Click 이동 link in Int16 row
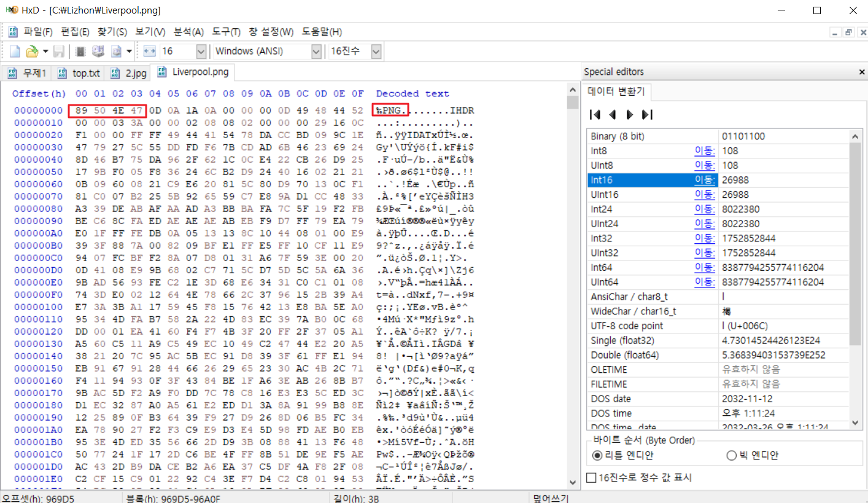The image size is (868, 503). 705,180
